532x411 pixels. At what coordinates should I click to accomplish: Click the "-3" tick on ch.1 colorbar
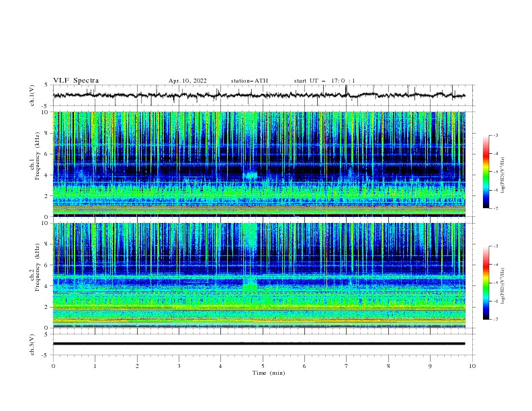click(495, 135)
